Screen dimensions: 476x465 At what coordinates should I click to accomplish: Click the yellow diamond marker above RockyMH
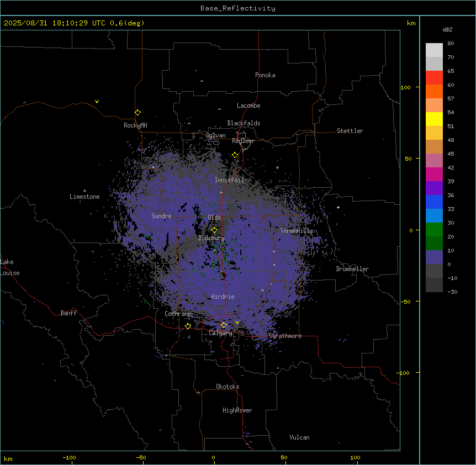pos(137,113)
